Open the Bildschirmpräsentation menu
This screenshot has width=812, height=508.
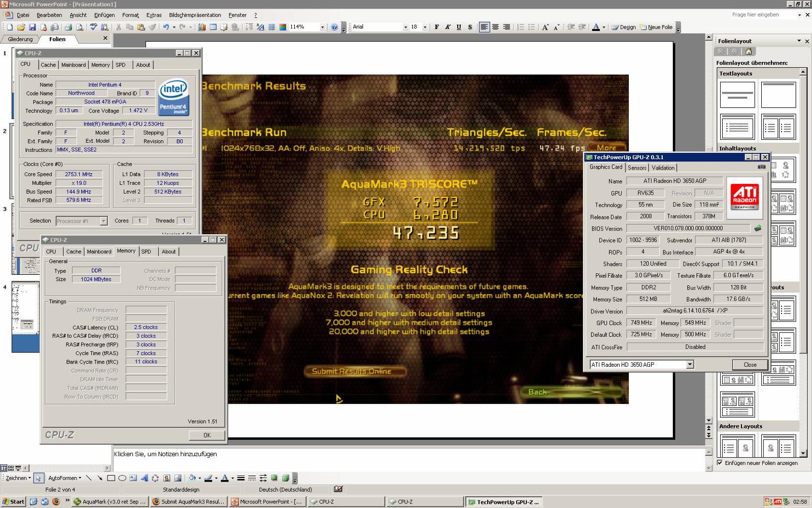pyautogui.click(x=195, y=15)
